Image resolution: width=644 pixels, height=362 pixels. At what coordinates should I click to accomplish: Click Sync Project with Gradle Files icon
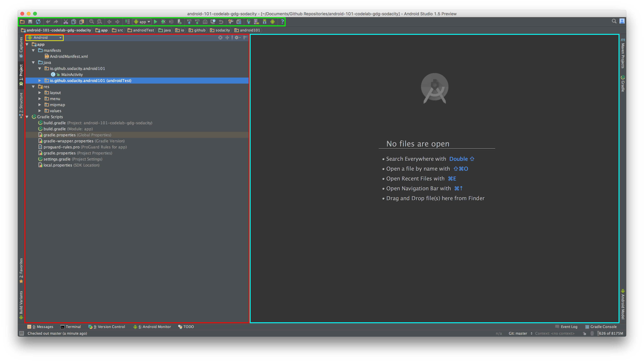(x=249, y=22)
